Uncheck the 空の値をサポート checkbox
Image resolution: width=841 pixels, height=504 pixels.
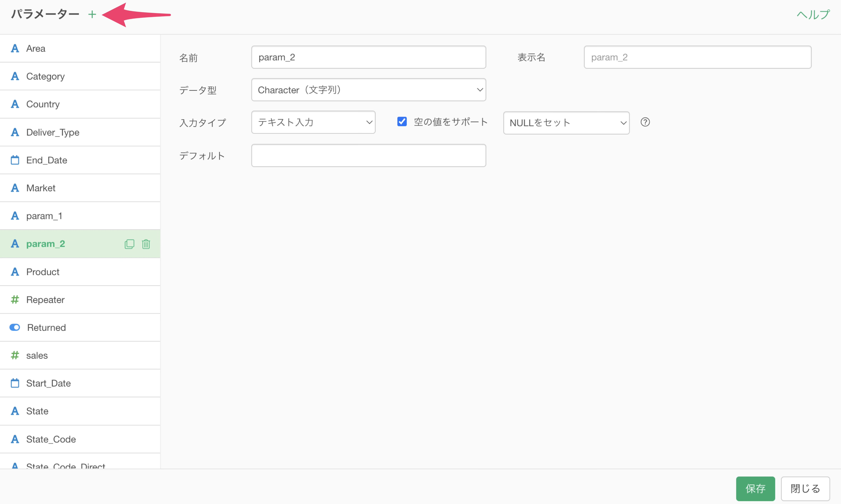coord(402,122)
